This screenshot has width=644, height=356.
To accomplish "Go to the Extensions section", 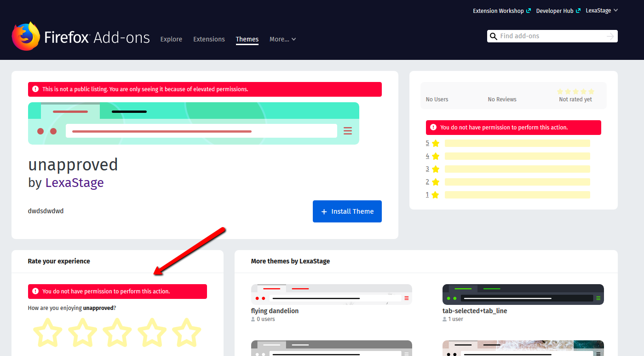I will (209, 39).
